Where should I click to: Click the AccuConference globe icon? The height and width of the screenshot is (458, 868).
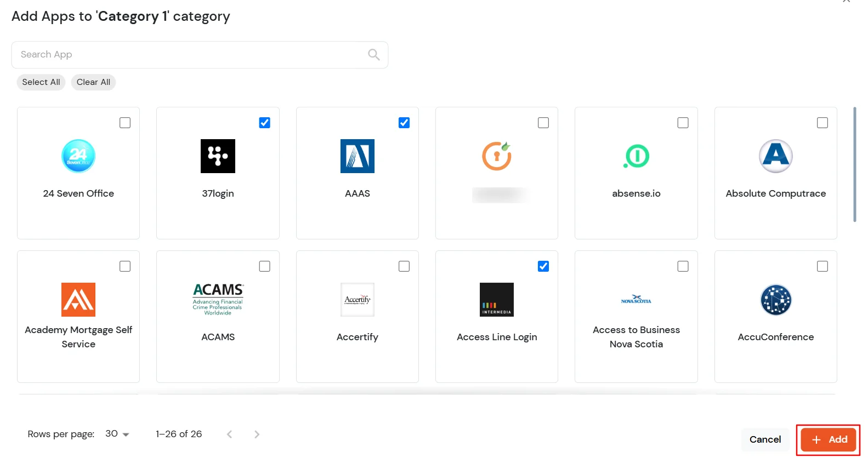pyautogui.click(x=776, y=300)
